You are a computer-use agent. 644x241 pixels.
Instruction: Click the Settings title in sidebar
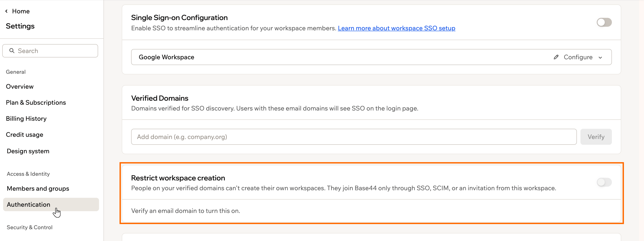click(x=20, y=26)
